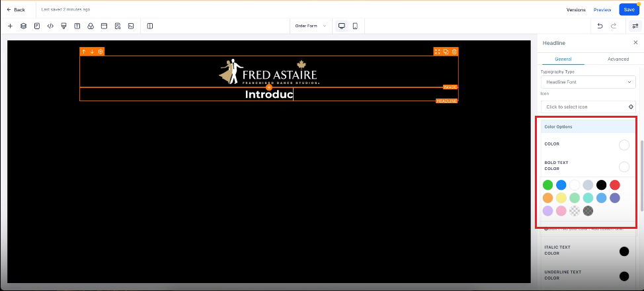Pick the turquoise palette color
The image size is (644, 291).
coord(588,198)
